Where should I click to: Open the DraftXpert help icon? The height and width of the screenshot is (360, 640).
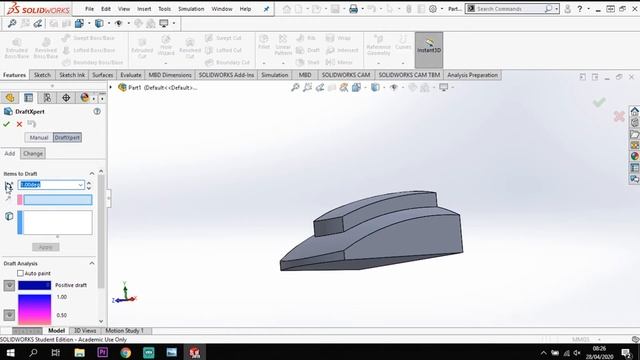coord(97,111)
